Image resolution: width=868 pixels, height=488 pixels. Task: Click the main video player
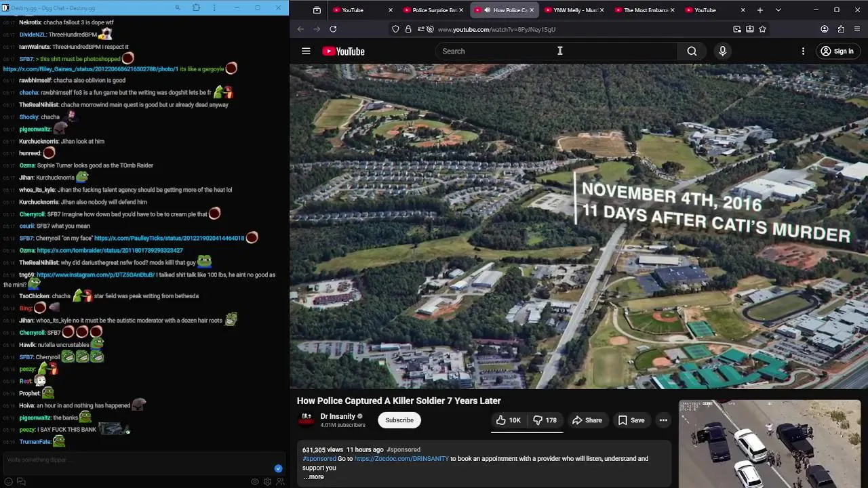tap(578, 226)
